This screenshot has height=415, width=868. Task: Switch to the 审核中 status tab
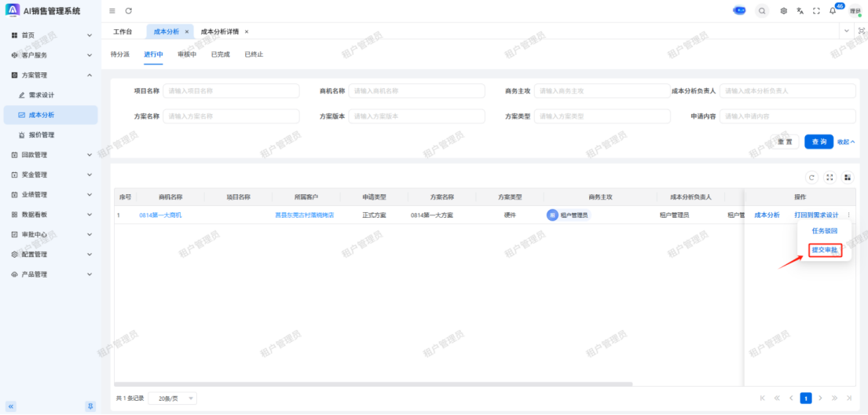[x=187, y=54]
